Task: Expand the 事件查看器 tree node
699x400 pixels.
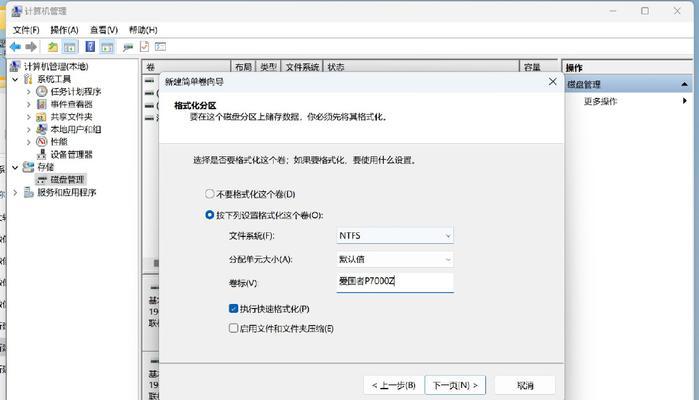Action: (x=29, y=104)
